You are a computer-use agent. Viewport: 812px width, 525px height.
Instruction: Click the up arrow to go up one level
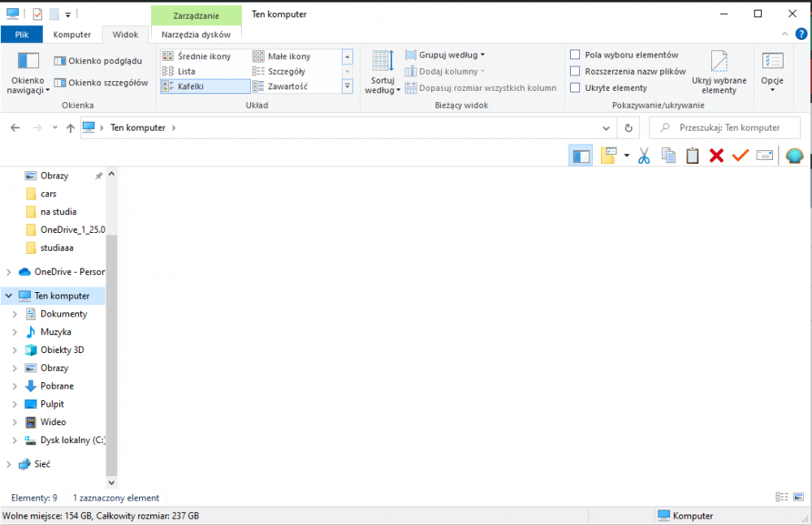[x=70, y=128]
